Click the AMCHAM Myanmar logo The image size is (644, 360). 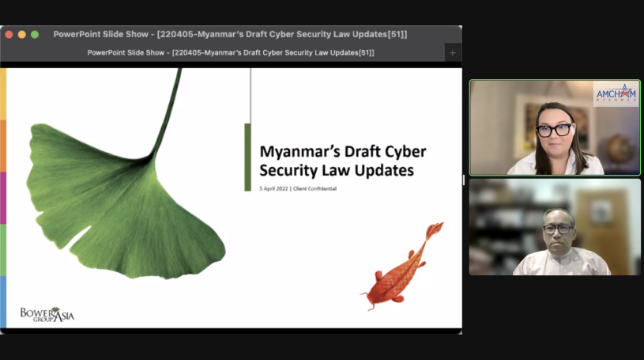click(x=616, y=94)
